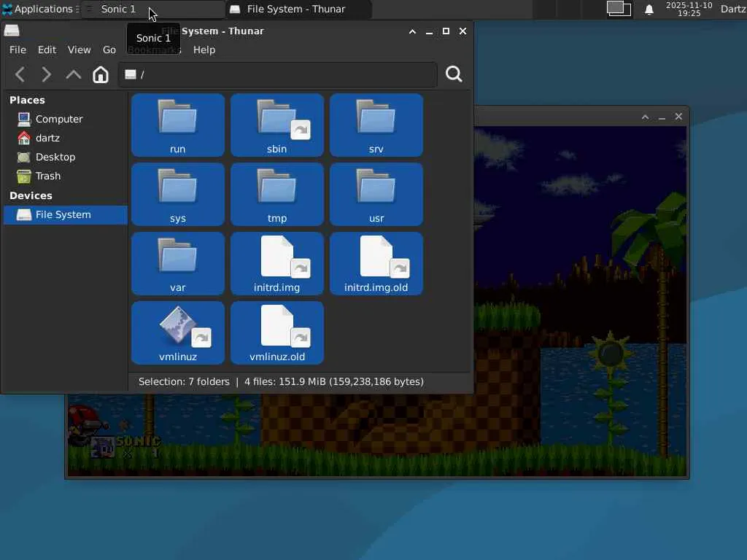This screenshot has width=747, height=560.
Task: Click the workspace switcher in top panel
Action: (619, 9)
